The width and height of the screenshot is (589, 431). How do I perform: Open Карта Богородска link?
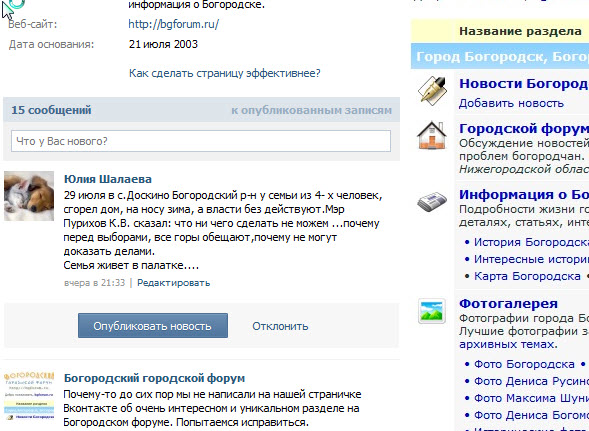(527, 276)
